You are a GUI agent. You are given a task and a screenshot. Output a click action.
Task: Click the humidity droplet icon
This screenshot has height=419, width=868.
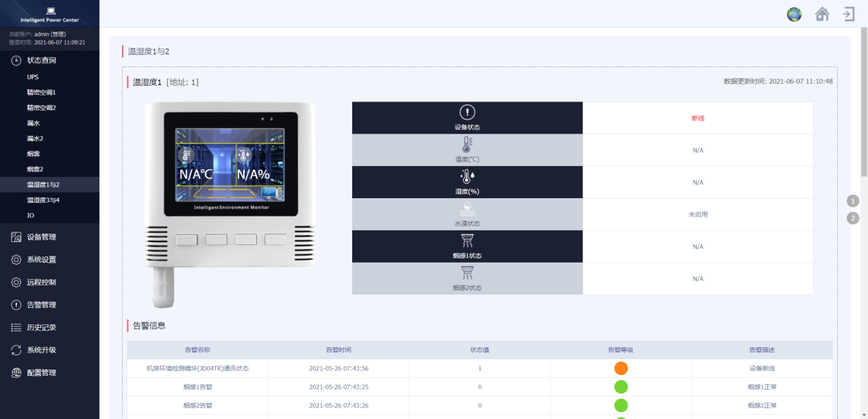tap(467, 177)
